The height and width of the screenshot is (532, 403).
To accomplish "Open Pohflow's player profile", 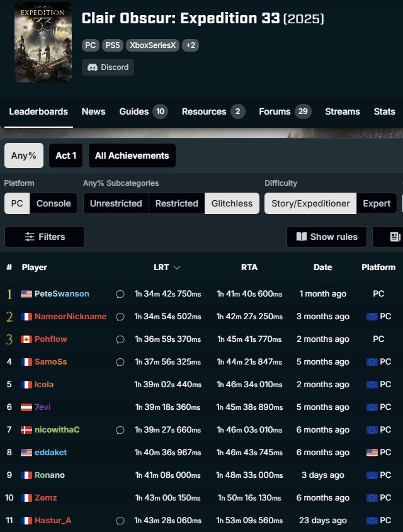I will (x=51, y=339).
